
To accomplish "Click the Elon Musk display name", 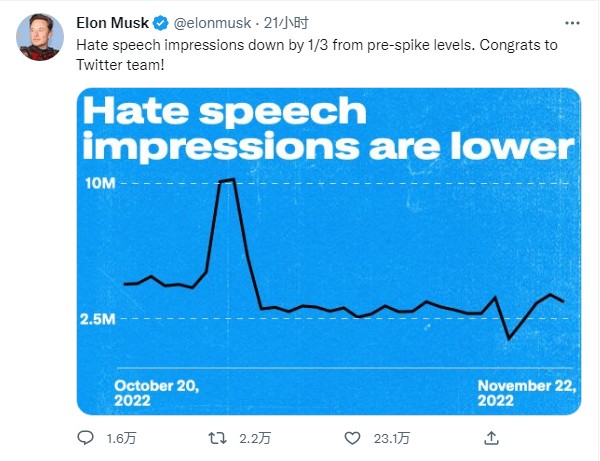I will click(x=112, y=24).
